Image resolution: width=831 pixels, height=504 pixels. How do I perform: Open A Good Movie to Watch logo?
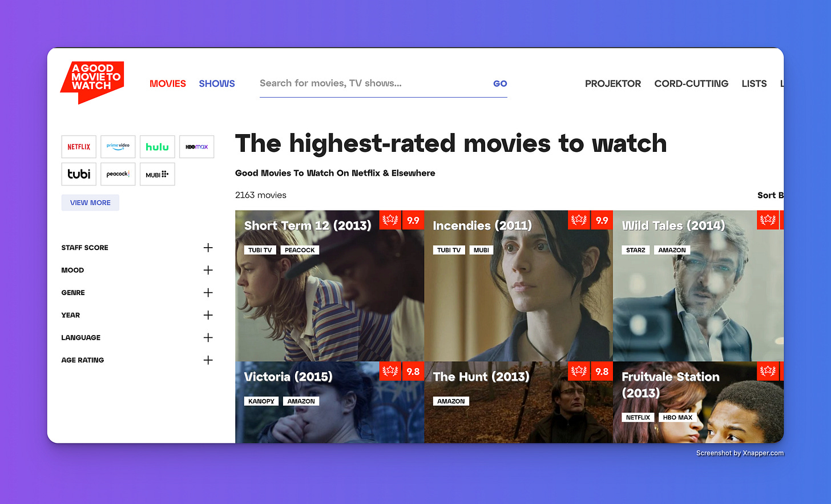point(92,82)
